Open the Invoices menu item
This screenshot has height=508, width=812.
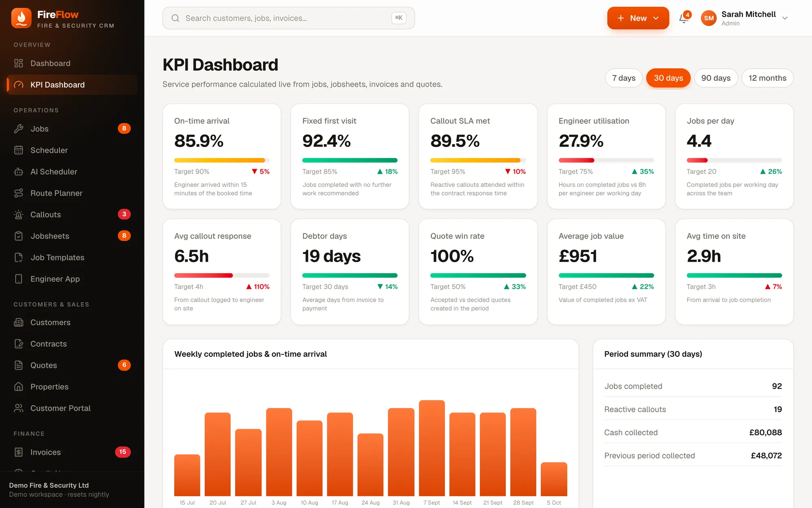[x=72, y=452]
